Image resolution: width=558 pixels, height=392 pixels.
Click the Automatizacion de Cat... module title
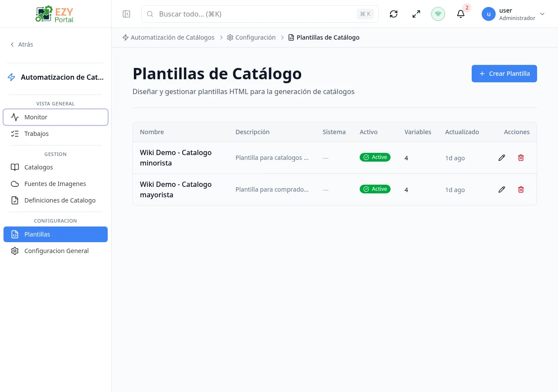pos(62,77)
